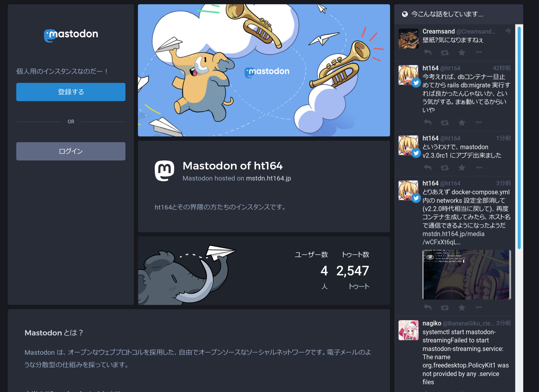Expand more menu under docker-compose post
The image size is (539, 392).
(479, 308)
